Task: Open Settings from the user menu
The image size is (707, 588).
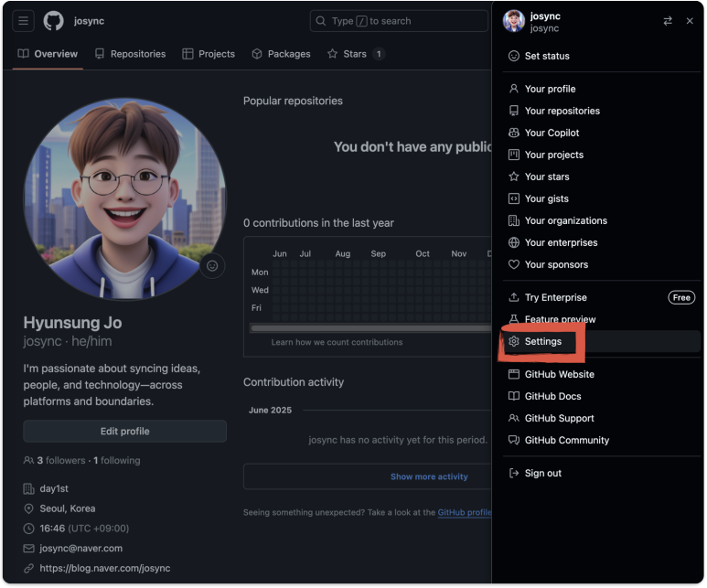Action: click(x=602, y=341)
